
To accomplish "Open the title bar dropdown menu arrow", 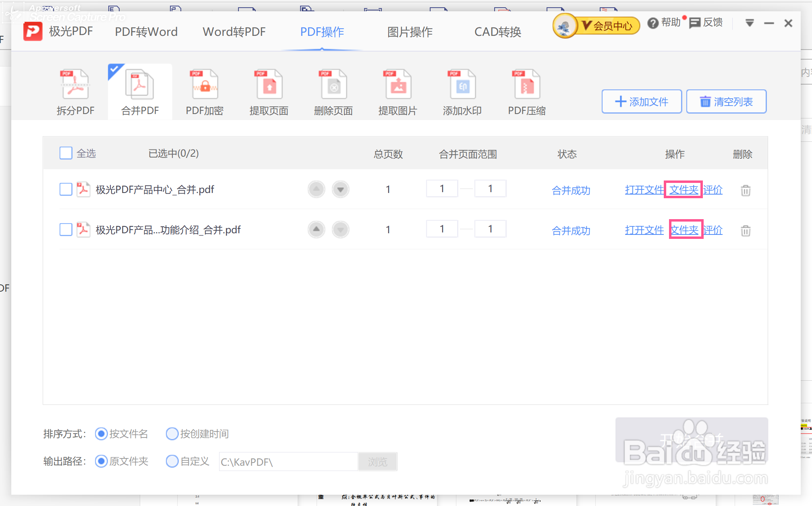I will (x=750, y=23).
